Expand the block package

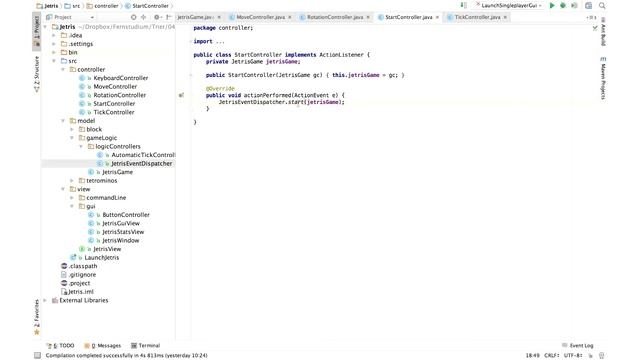[72, 129]
